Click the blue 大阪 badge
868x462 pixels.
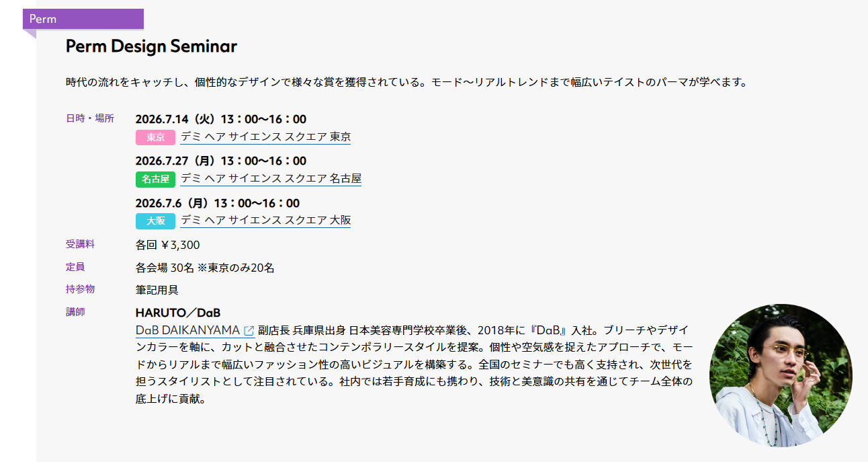[x=155, y=221]
